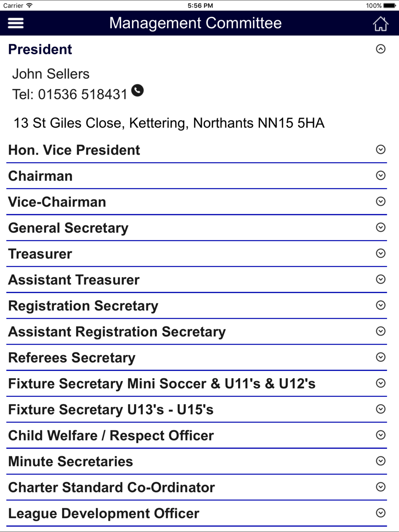Image resolution: width=399 pixels, height=532 pixels.
Task: Expand Minute Secretaries chevron icon
Action: (x=381, y=461)
